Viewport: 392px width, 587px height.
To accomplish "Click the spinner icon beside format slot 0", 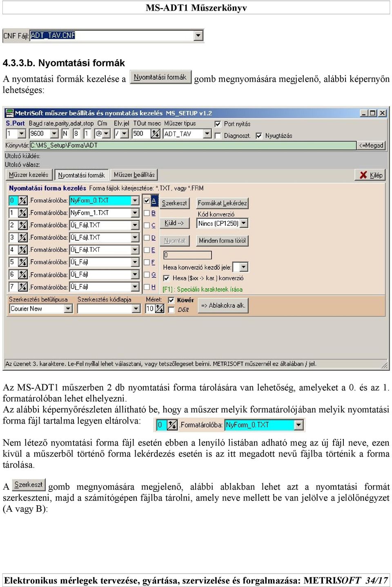I will coord(23,201).
